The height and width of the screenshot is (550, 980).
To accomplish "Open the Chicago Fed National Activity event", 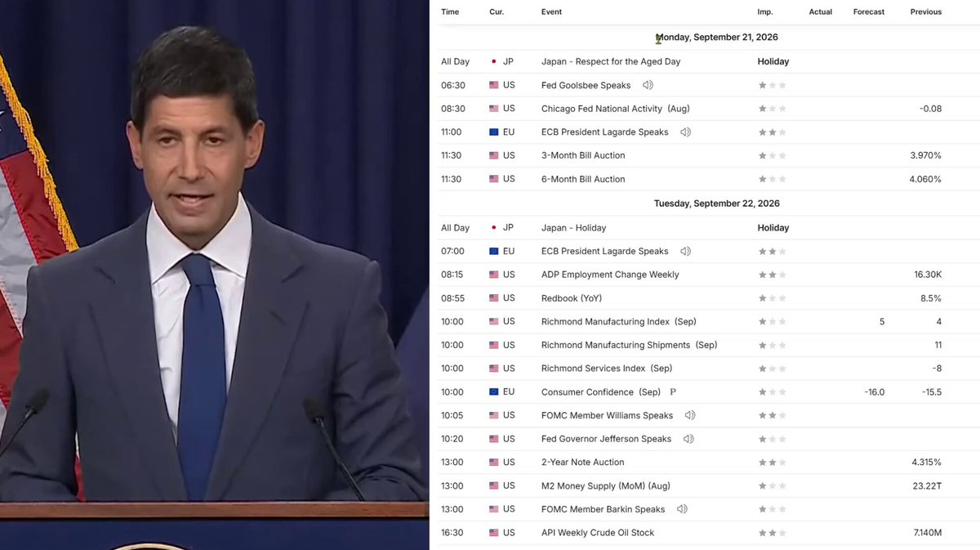I will 617,109.
